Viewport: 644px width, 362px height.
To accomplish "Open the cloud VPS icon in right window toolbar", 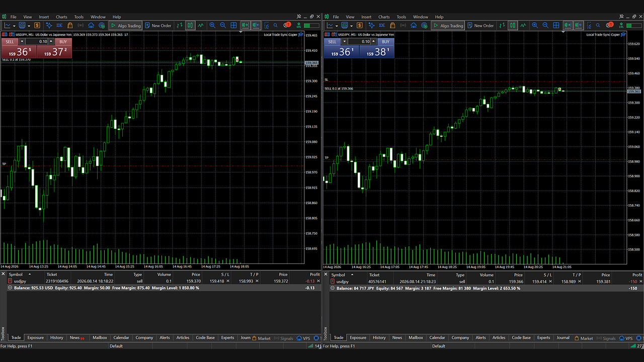I will (414, 25).
